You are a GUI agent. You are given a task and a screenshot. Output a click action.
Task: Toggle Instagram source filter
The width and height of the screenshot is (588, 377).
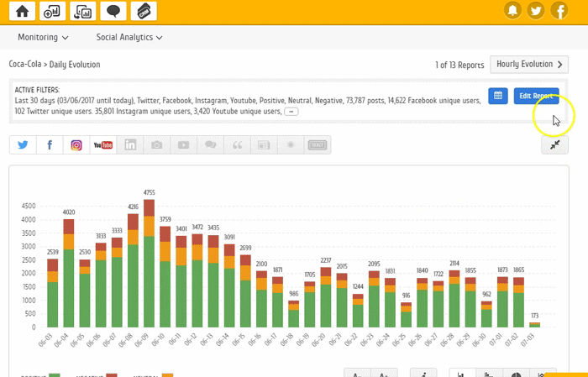pos(76,144)
